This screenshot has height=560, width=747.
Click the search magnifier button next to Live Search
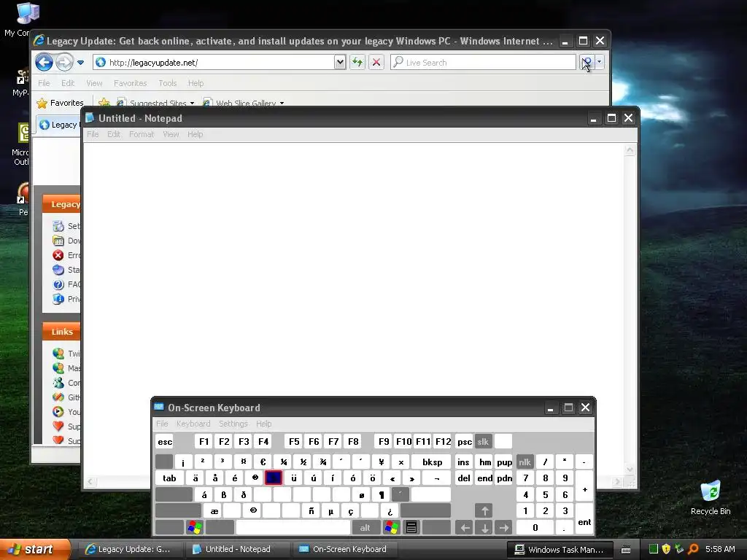click(x=587, y=63)
